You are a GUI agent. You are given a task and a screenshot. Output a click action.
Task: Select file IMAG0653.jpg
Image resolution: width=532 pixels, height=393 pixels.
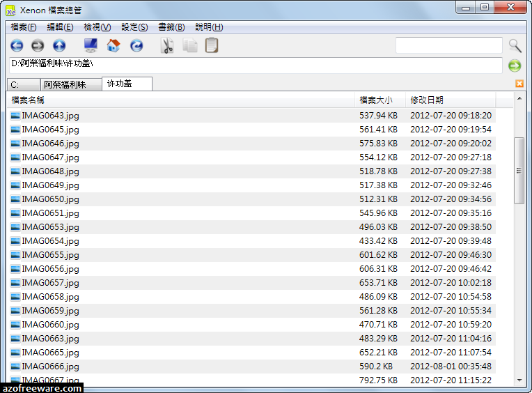click(x=51, y=227)
